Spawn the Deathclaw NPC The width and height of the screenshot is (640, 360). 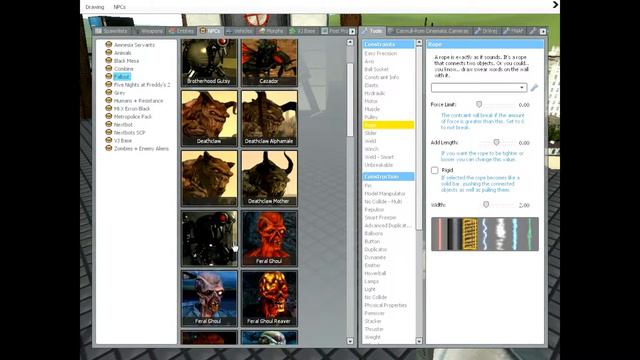(x=209, y=118)
